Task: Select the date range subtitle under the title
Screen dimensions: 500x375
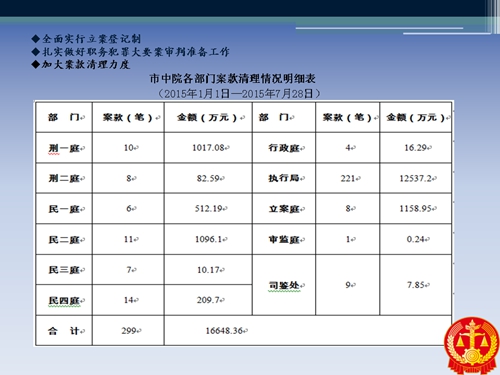Action: pyautogui.click(x=239, y=93)
